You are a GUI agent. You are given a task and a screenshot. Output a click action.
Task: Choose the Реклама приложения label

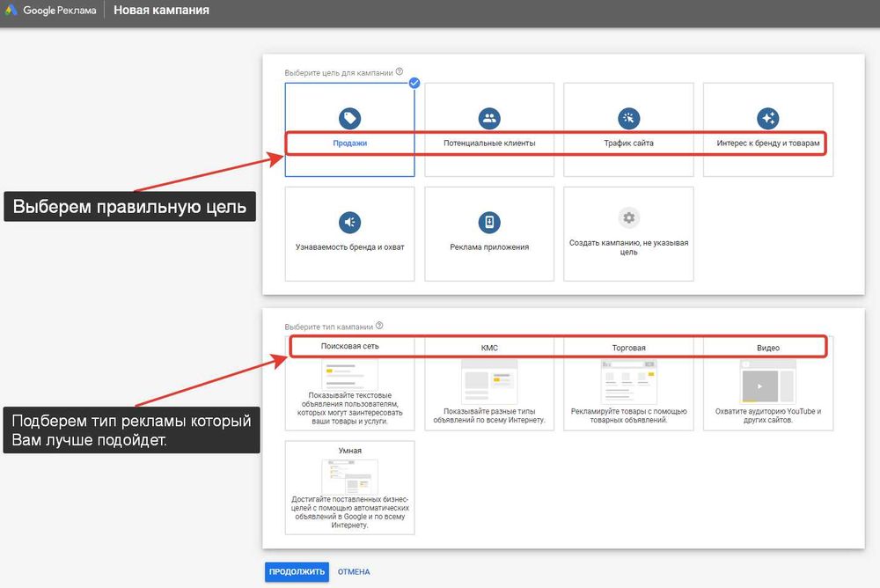point(489,247)
